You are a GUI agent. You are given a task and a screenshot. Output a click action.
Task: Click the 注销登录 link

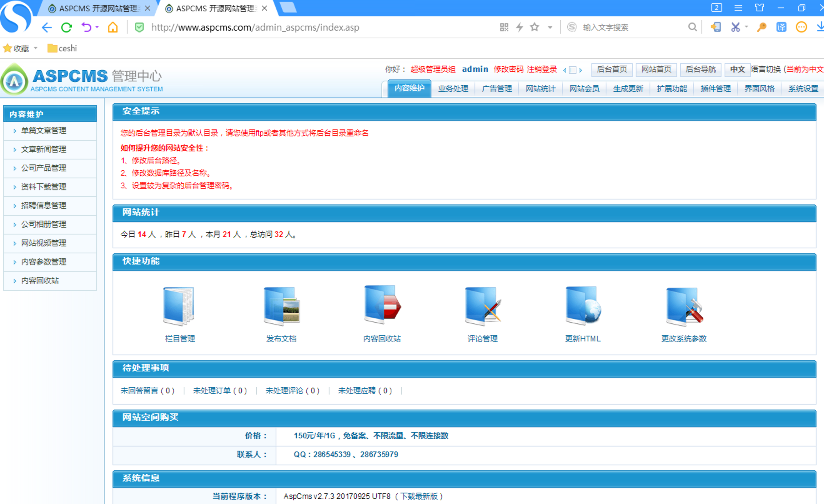tap(542, 69)
